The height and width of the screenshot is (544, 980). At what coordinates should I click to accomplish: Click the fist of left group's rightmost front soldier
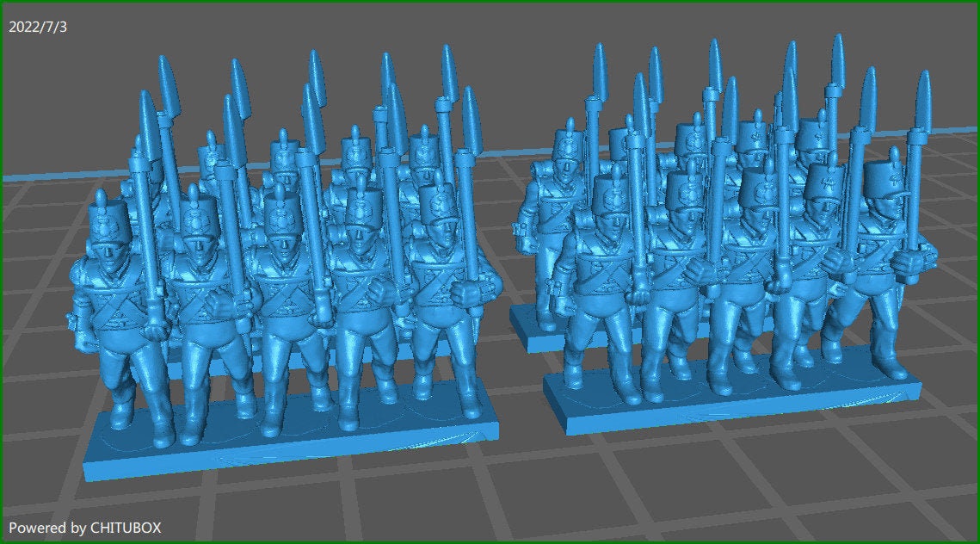(x=467, y=294)
